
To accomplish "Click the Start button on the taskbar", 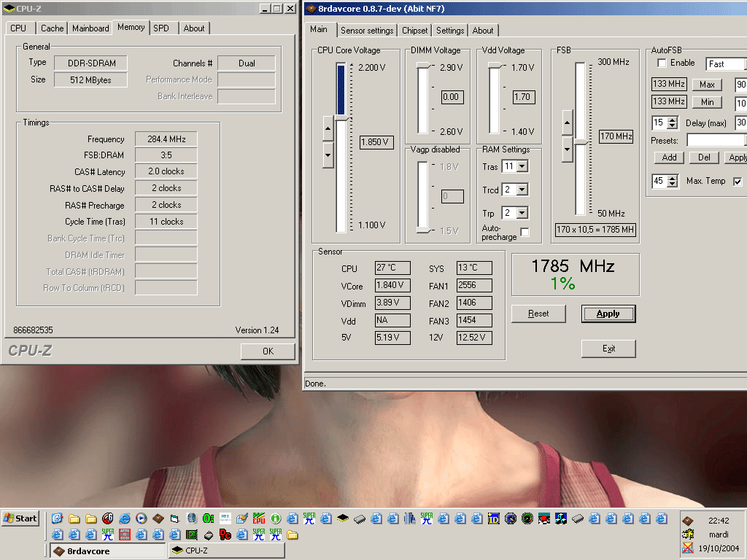I will coord(20,518).
